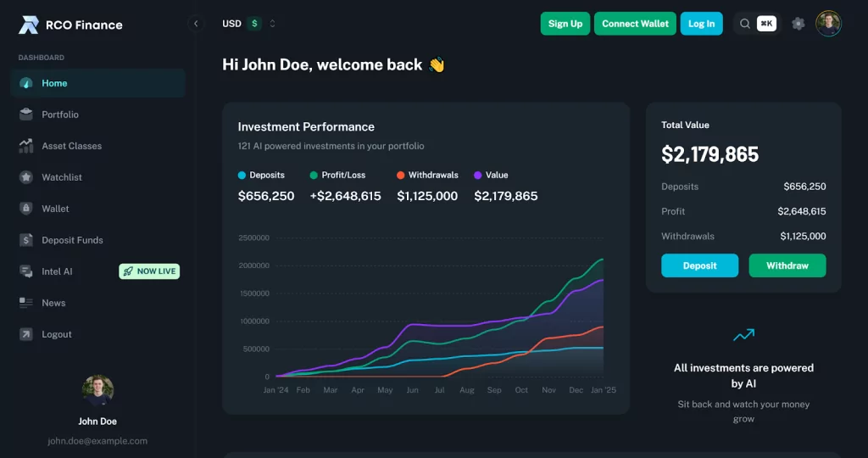
Task: Open the USD currency selector dropdown
Action: (x=249, y=24)
